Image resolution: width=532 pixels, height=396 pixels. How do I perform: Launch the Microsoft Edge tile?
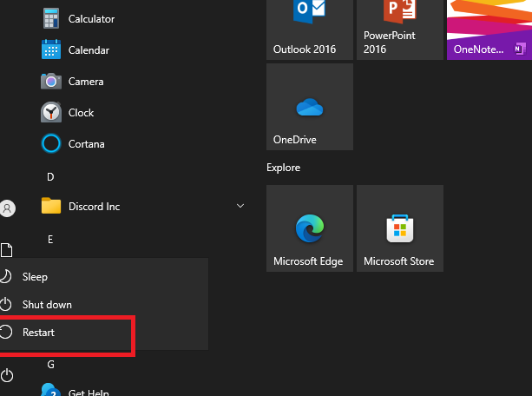tap(309, 228)
